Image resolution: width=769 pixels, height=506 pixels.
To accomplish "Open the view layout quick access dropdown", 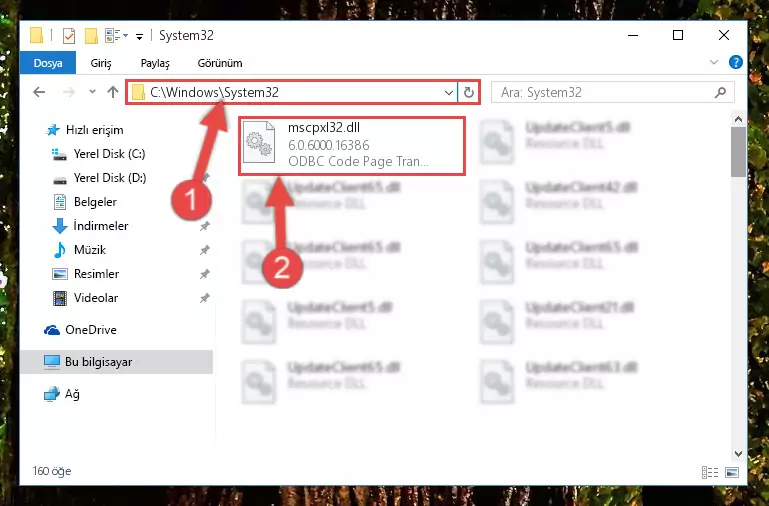I will coord(117,35).
